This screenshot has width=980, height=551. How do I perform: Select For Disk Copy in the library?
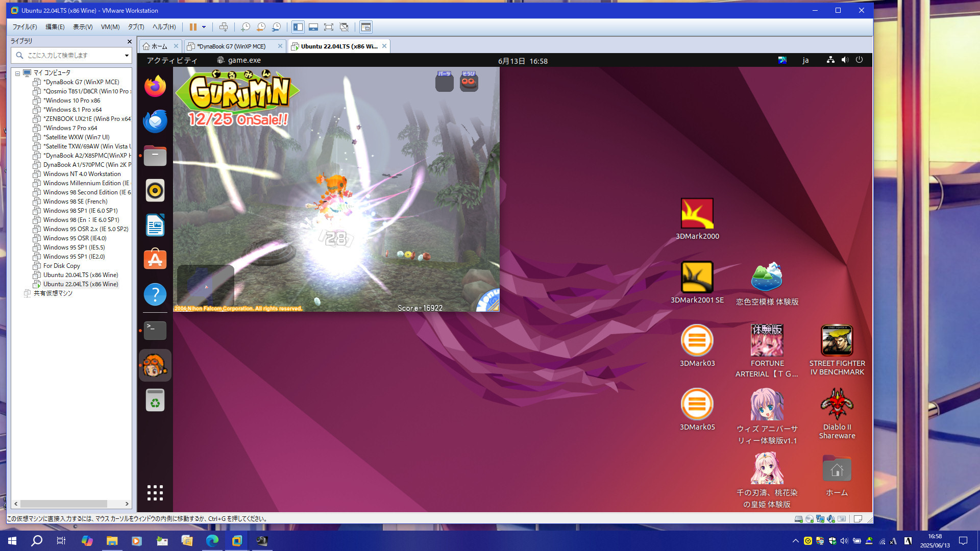point(61,266)
